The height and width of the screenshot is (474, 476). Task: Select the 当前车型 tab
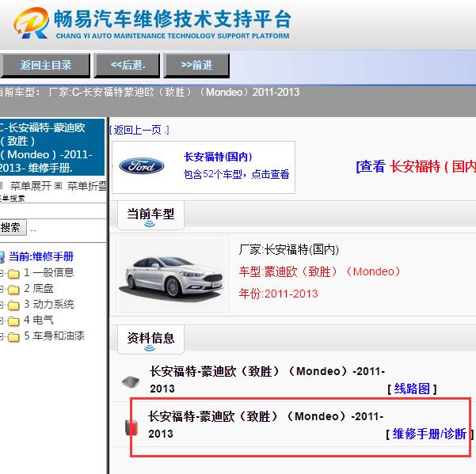click(150, 215)
